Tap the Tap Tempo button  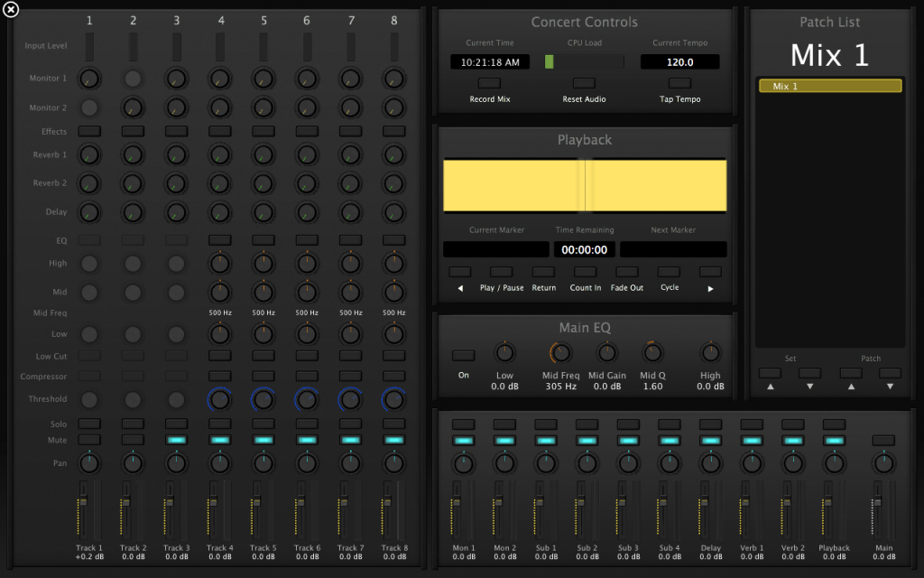pyautogui.click(x=679, y=83)
